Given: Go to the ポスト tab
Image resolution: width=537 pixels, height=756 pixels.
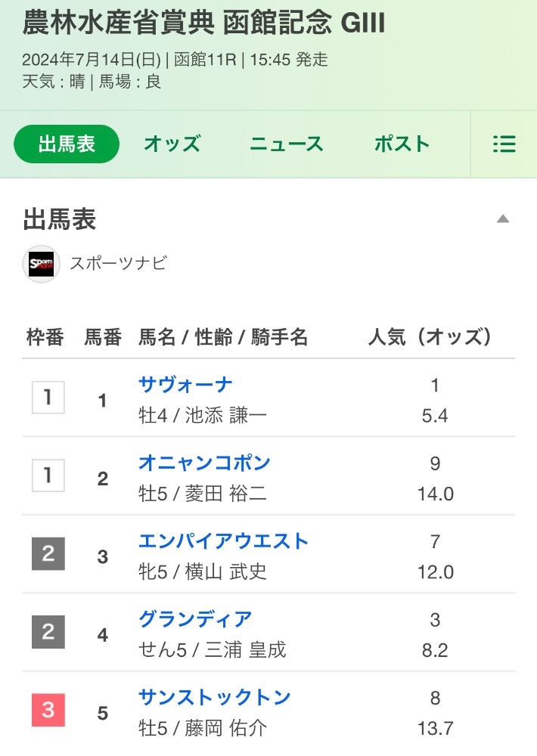Looking at the screenshot, I should 402,144.
